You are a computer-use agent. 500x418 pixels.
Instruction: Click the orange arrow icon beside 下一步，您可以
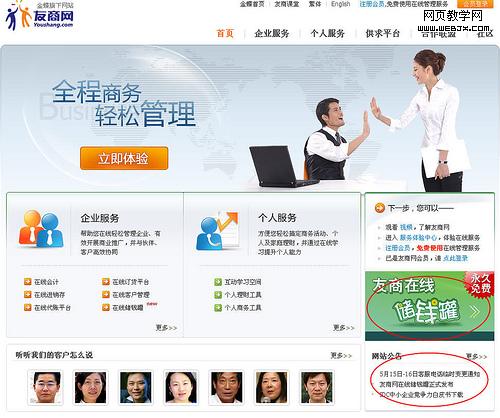point(379,208)
